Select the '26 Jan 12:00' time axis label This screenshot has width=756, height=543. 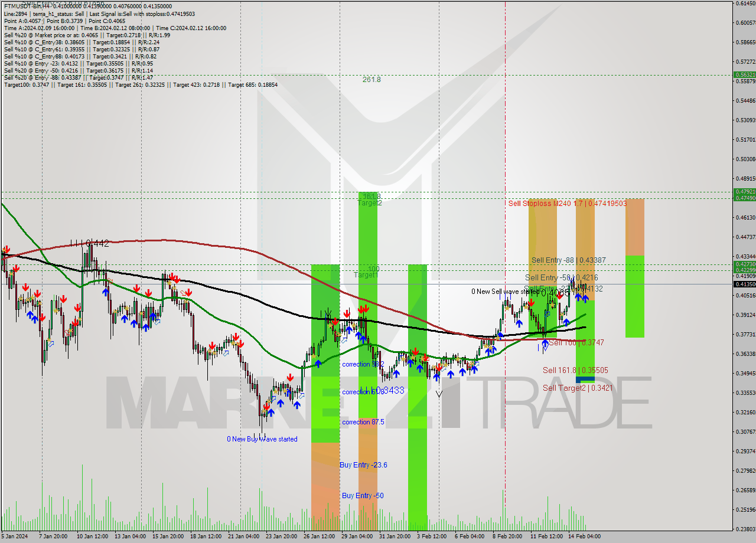point(319,537)
